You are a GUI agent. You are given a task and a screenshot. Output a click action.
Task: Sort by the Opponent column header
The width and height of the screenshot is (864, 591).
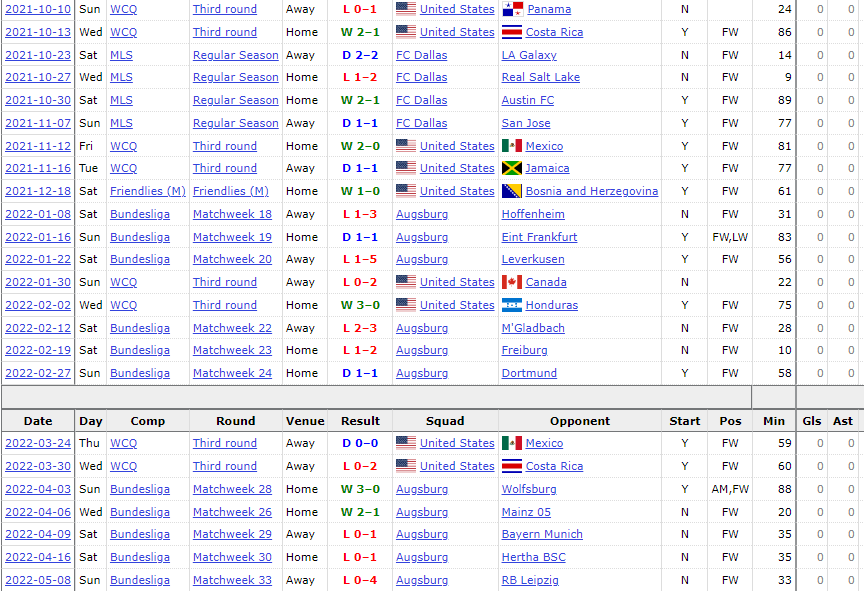point(579,421)
